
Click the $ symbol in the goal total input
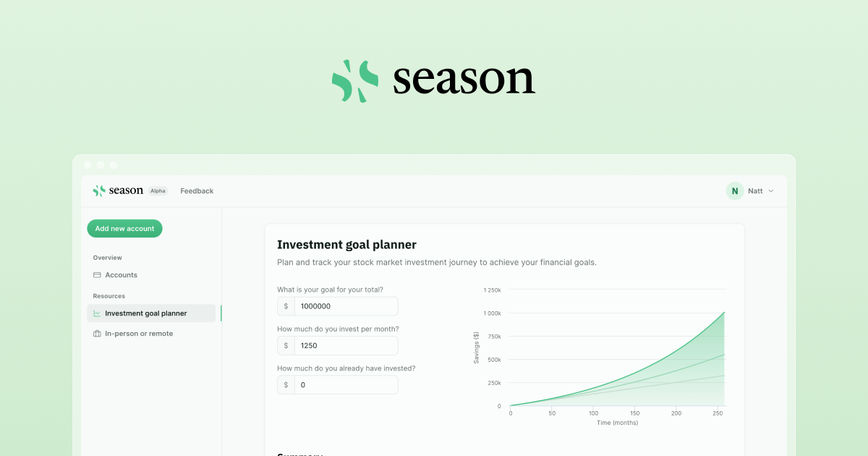[x=285, y=306]
